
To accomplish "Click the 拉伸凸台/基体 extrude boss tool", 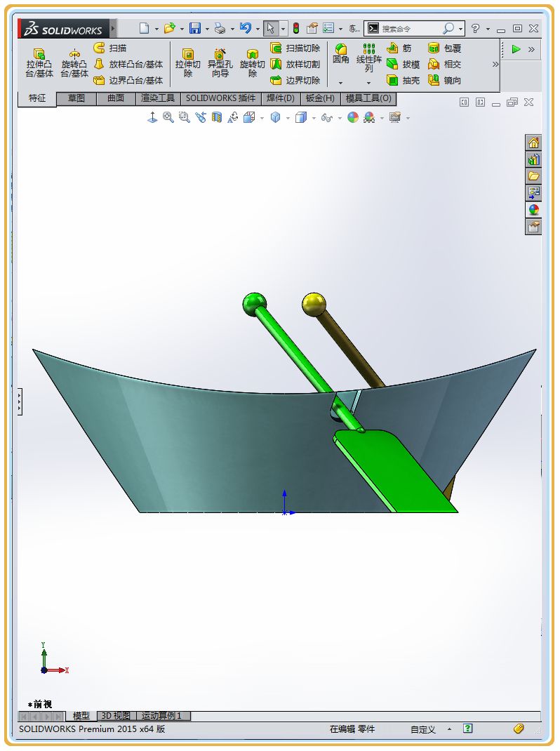I will click(39, 62).
